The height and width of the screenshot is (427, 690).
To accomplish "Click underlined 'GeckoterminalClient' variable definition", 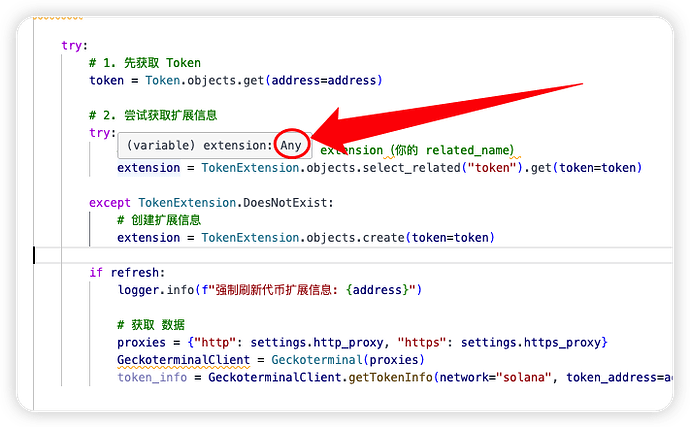I will (184, 360).
